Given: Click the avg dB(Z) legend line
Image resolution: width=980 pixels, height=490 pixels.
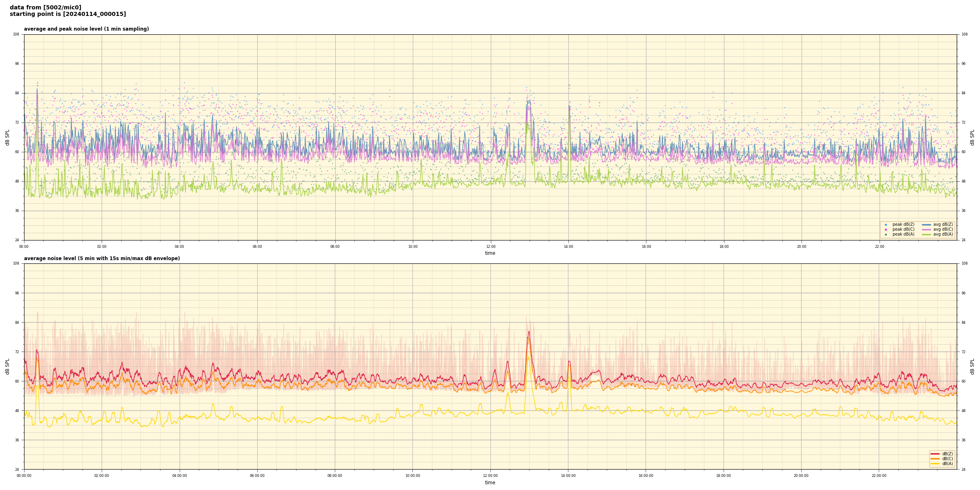Looking at the screenshot, I should [926, 225].
